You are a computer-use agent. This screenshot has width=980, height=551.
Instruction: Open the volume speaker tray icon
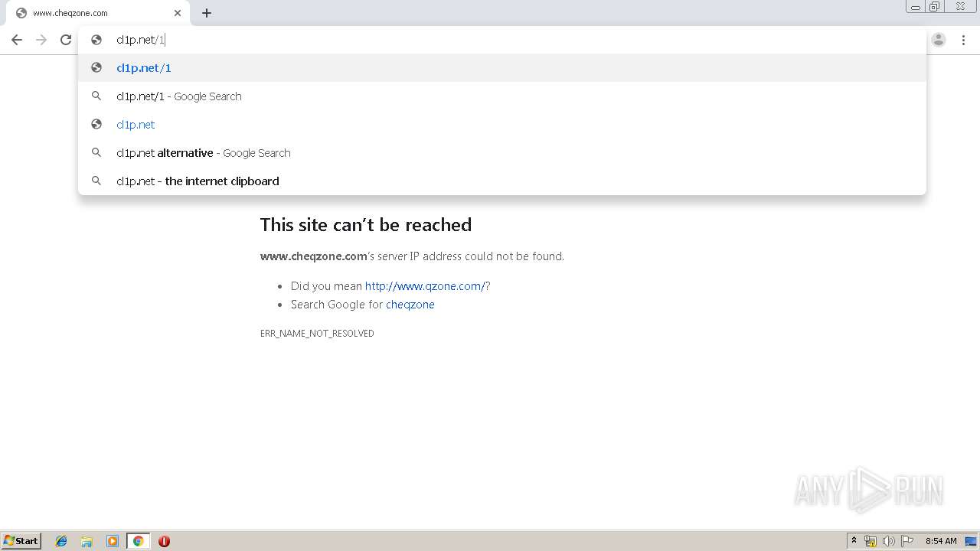pos(889,541)
